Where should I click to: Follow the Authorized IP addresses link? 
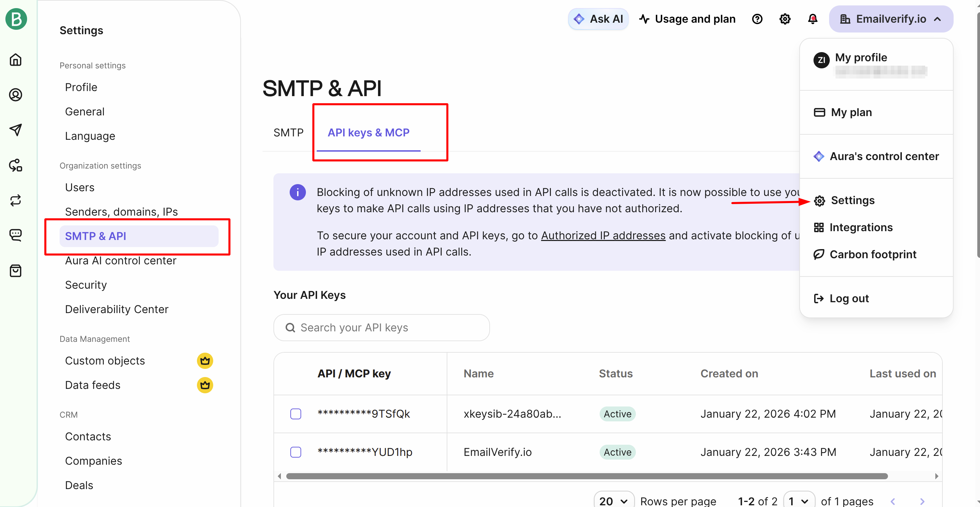click(x=603, y=236)
